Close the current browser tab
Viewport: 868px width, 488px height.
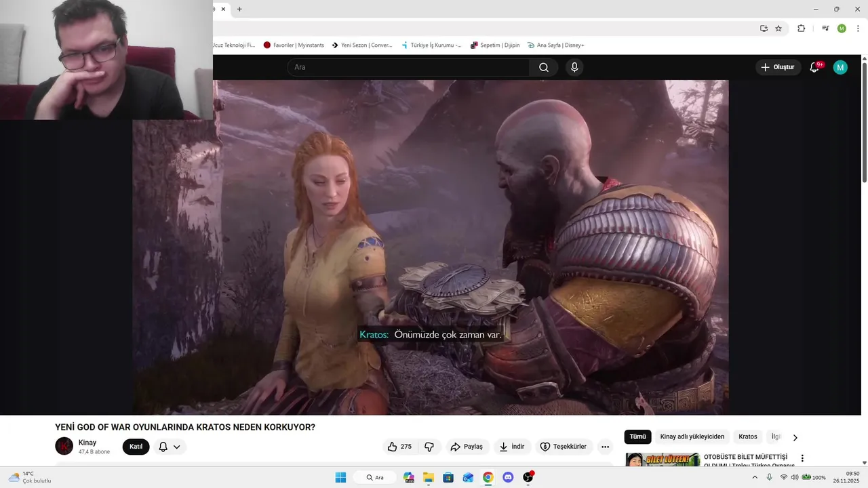click(223, 9)
